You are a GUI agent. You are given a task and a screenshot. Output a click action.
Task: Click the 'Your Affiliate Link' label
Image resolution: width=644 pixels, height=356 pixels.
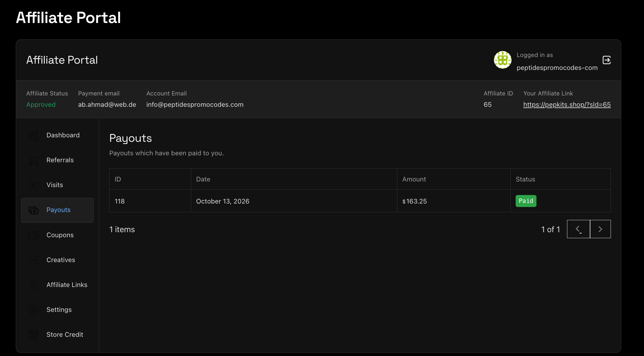tap(548, 93)
